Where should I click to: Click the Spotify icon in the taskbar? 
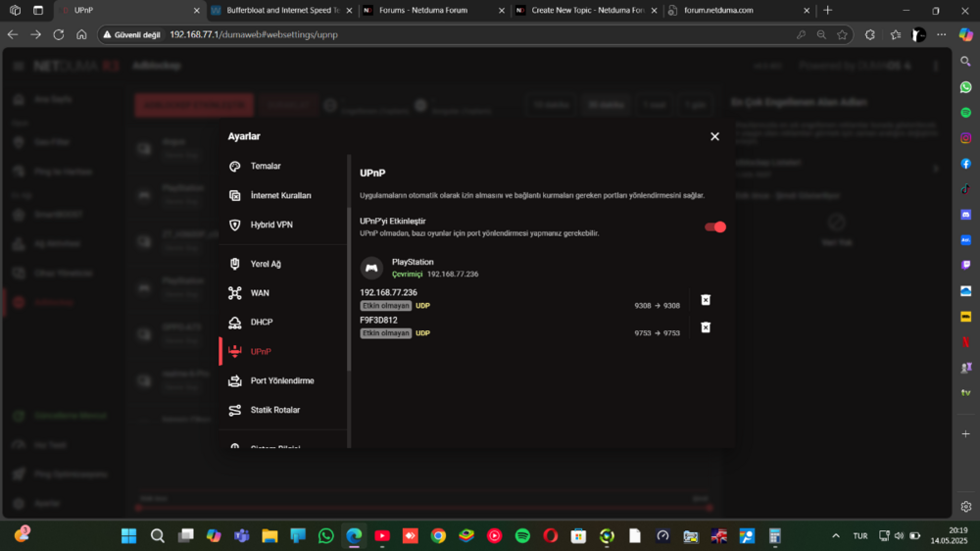click(522, 536)
